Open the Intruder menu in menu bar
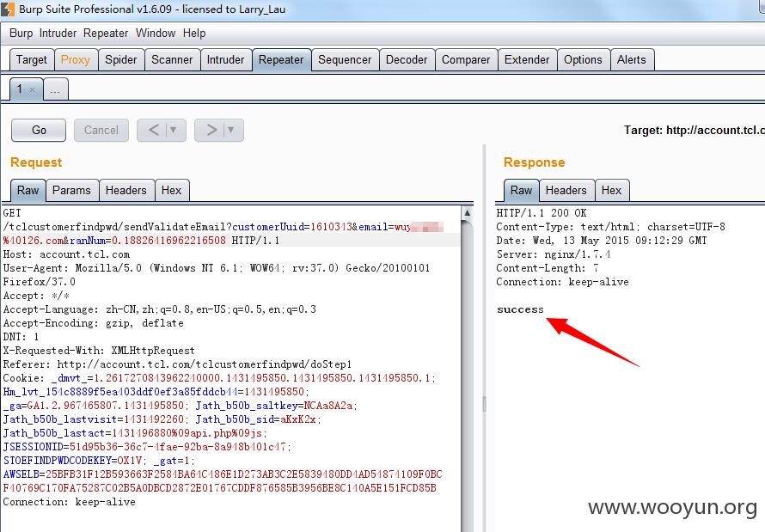765x532 pixels. pyautogui.click(x=58, y=34)
